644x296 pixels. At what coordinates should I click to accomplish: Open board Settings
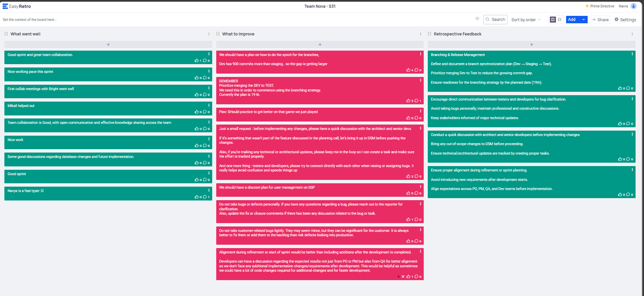click(x=625, y=20)
